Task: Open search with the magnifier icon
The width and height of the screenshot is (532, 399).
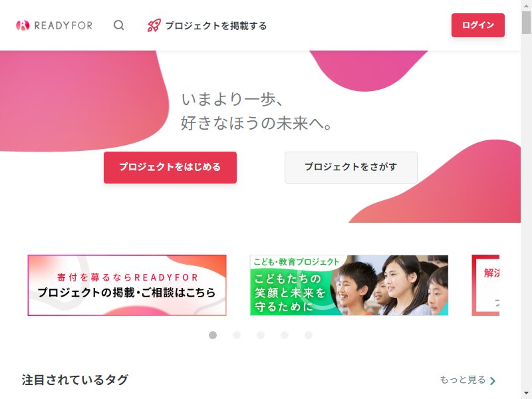Action: tap(119, 25)
